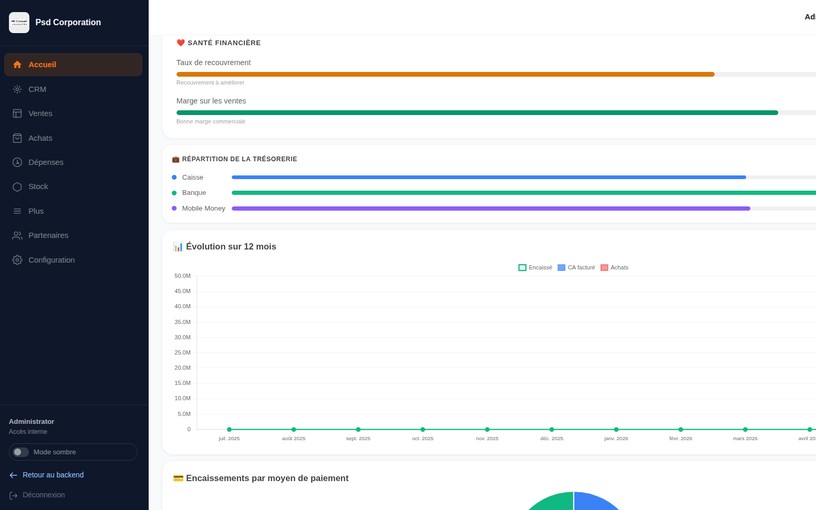Click the Recouvrement à améliorer note
This screenshot has height=510, width=816.
(x=210, y=83)
